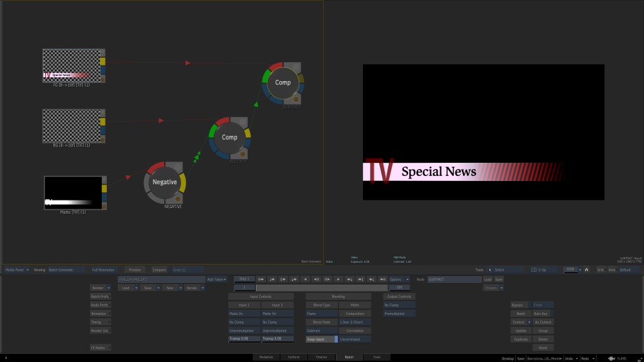
Task: Click the batch name input field
Action: tap(162, 279)
